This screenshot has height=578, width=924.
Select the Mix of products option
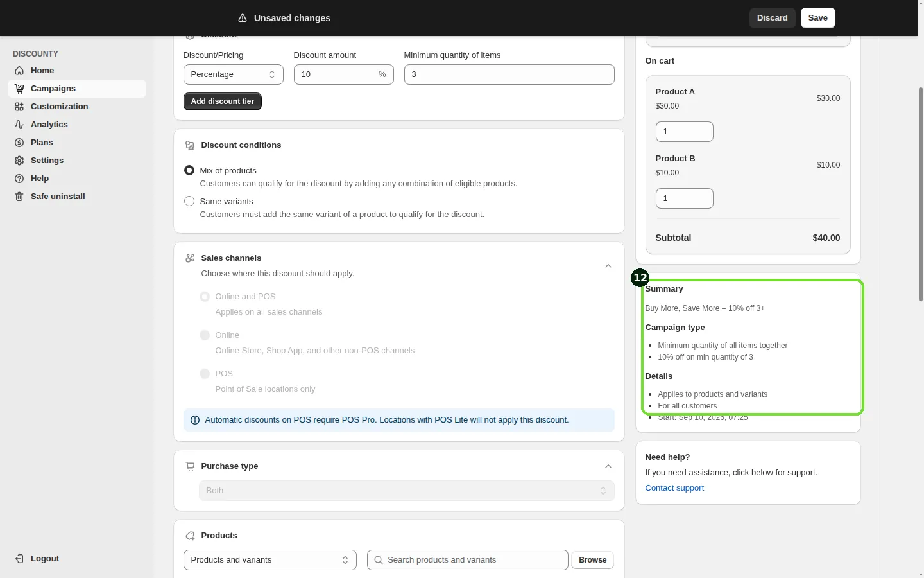189,170
